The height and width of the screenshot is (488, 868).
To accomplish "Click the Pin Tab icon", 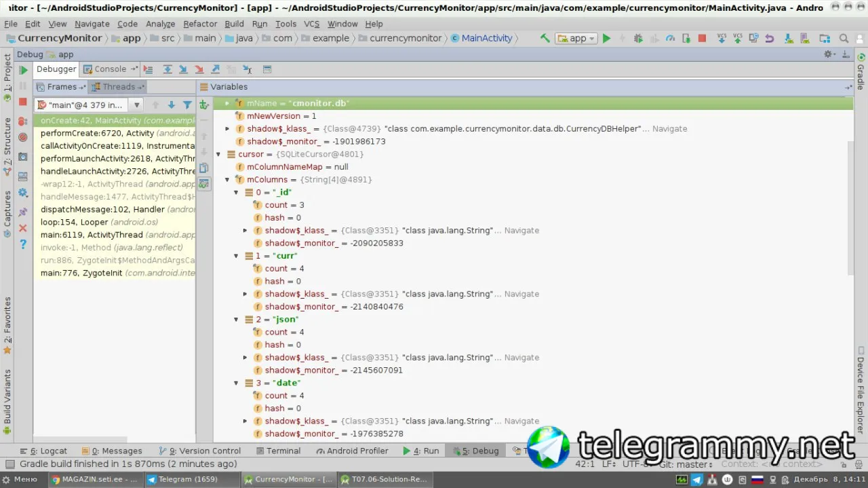I will (x=23, y=211).
